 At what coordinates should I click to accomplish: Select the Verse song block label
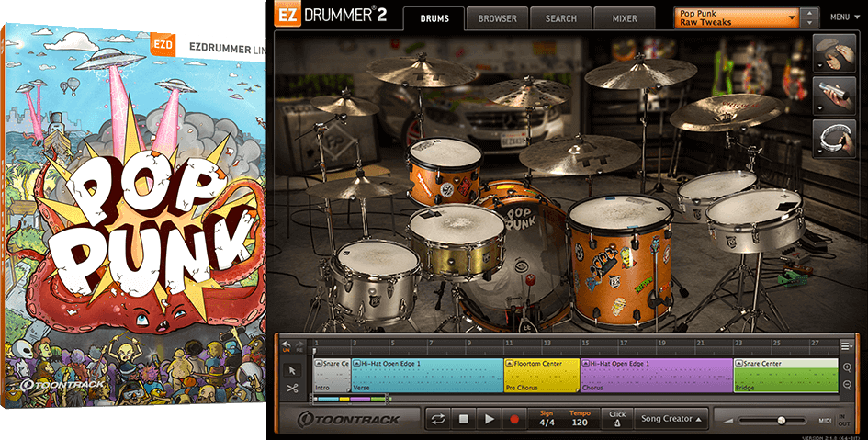[361, 388]
